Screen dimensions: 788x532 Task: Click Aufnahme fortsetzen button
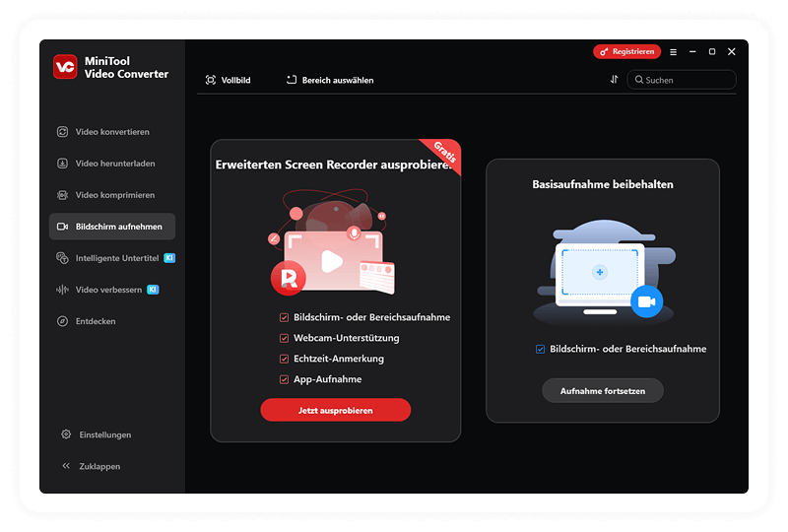pyautogui.click(x=603, y=391)
